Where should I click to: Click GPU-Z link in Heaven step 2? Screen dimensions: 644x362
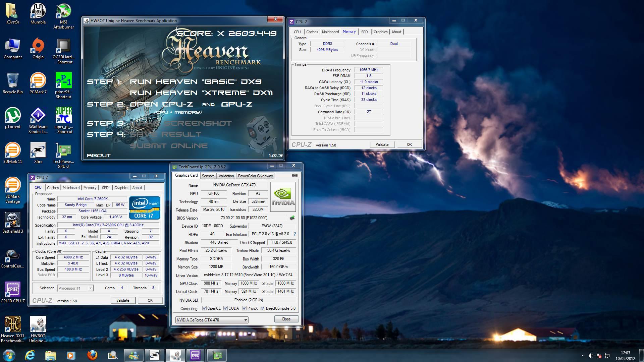(237, 104)
